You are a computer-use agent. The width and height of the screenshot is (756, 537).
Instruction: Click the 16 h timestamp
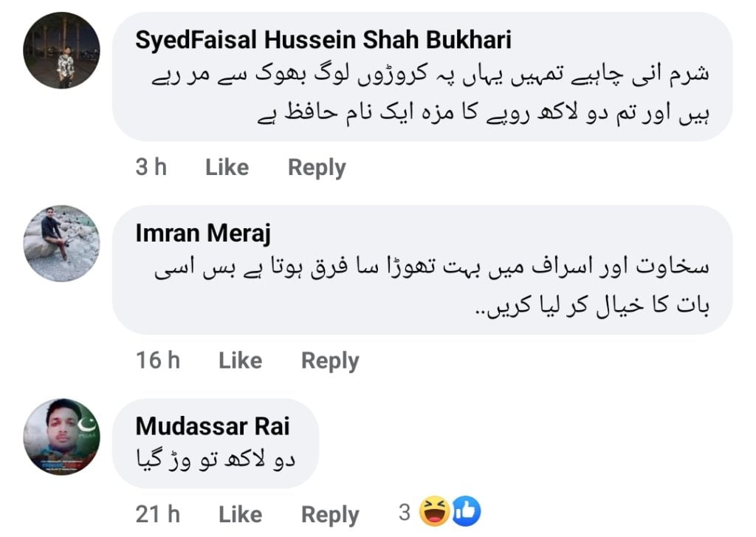[158, 360]
